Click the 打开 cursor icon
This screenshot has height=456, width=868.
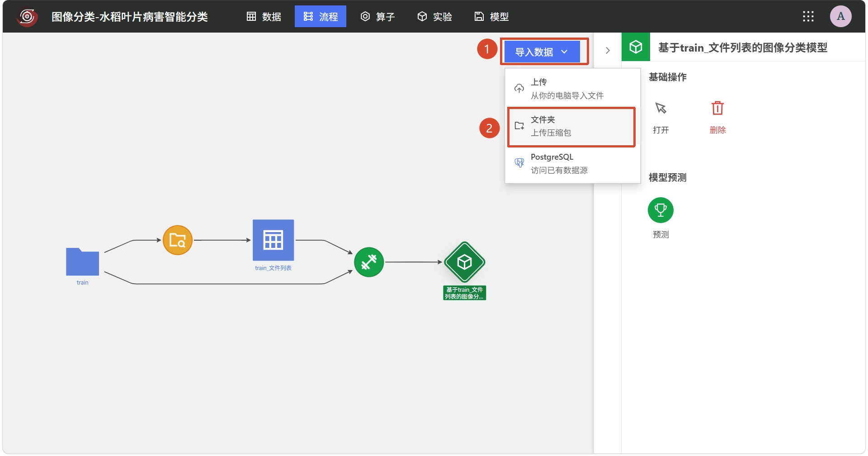pos(661,108)
